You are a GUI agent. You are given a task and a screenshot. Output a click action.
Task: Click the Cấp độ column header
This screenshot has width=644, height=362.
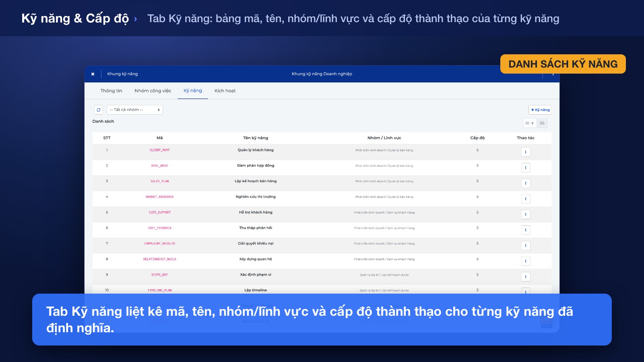(x=477, y=138)
